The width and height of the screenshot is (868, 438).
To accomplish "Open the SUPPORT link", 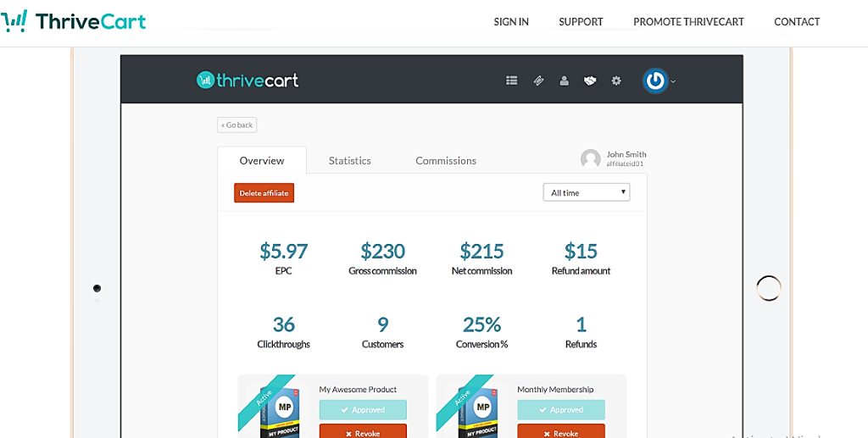I will (x=581, y=22).
